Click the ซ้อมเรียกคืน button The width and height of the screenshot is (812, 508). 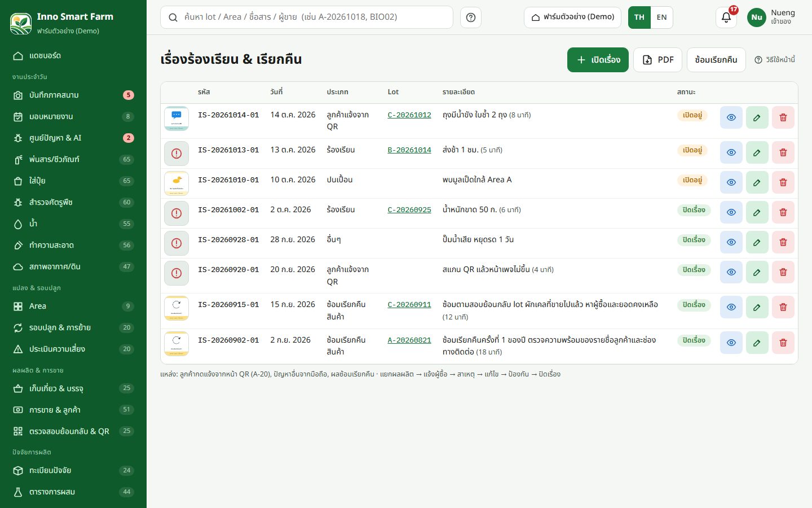716,60
